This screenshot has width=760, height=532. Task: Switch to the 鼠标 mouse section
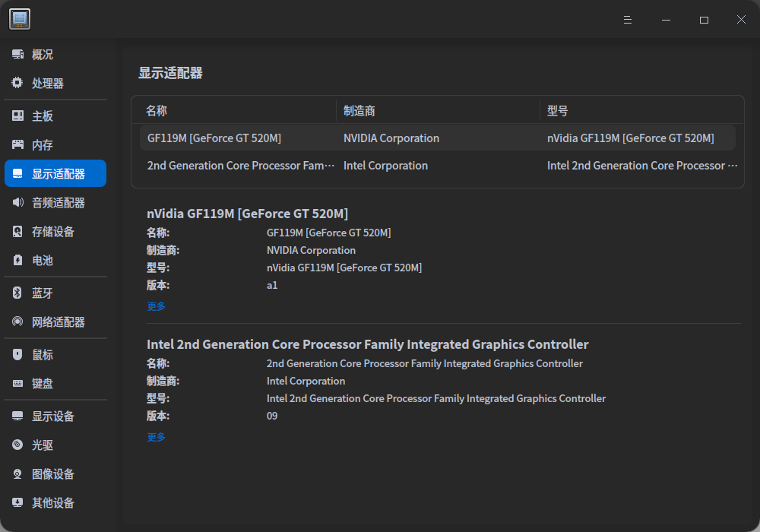(43, 355)
